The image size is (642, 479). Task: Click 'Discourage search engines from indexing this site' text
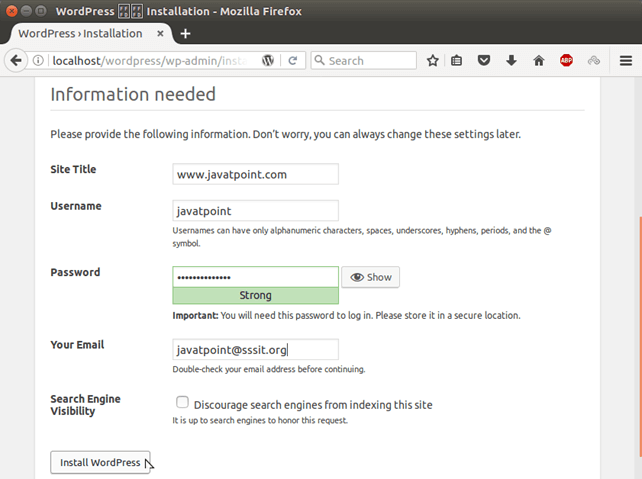tap(313, 405)
